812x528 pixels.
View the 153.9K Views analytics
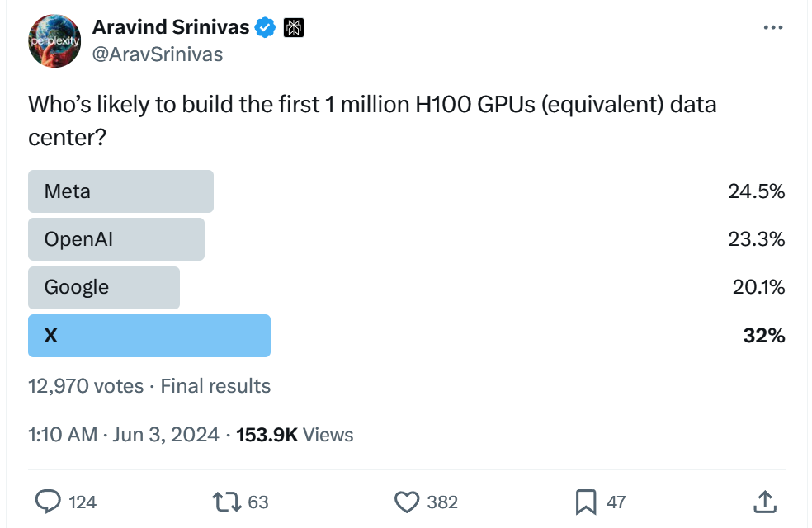click(295, 435)
